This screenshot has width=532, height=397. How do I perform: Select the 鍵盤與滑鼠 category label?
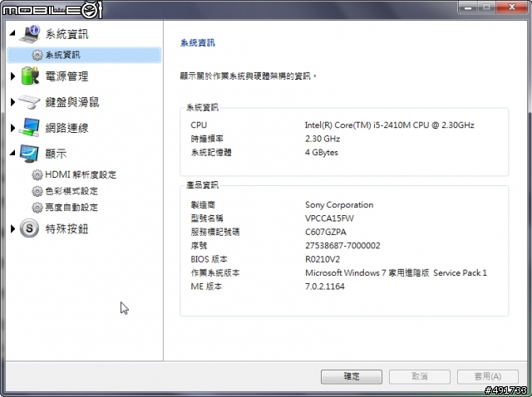(72, 101)
